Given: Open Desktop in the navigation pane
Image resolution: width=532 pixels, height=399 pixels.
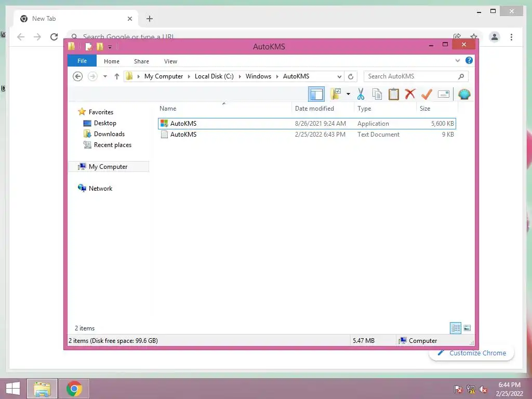Looking at the screenshot, I should pyautogui.click(x=105, y=123).
